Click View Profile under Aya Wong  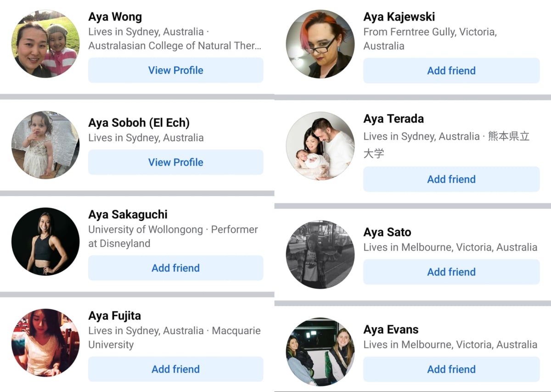(x=176, y=70)
